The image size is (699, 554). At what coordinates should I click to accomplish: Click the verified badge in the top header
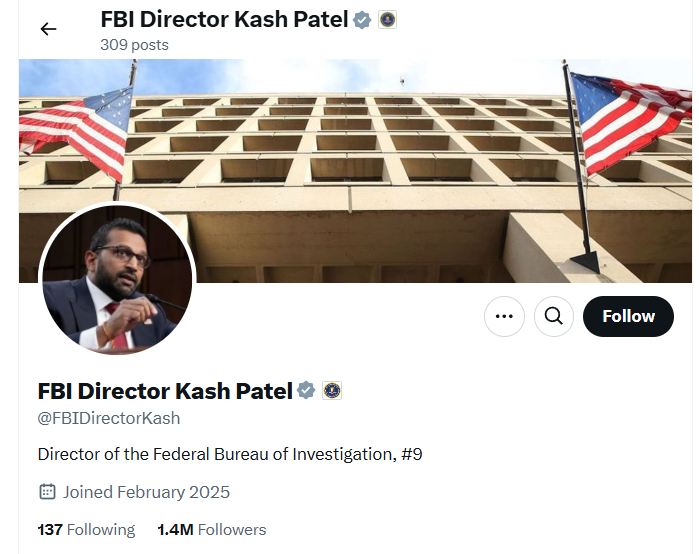tap(362, 19)
